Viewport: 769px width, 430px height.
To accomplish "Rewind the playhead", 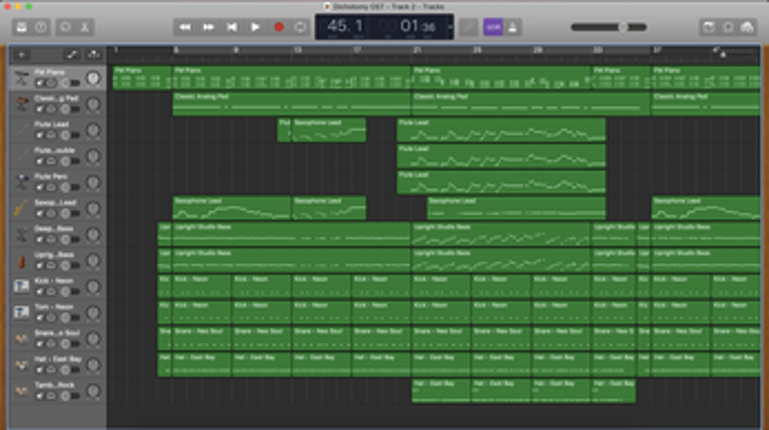I will pos(185,27).
